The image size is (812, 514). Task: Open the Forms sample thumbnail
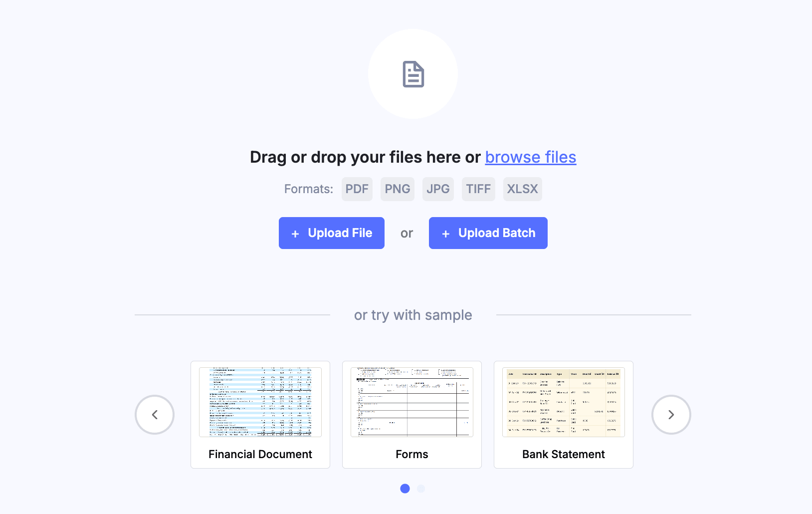tap(412, 402)
